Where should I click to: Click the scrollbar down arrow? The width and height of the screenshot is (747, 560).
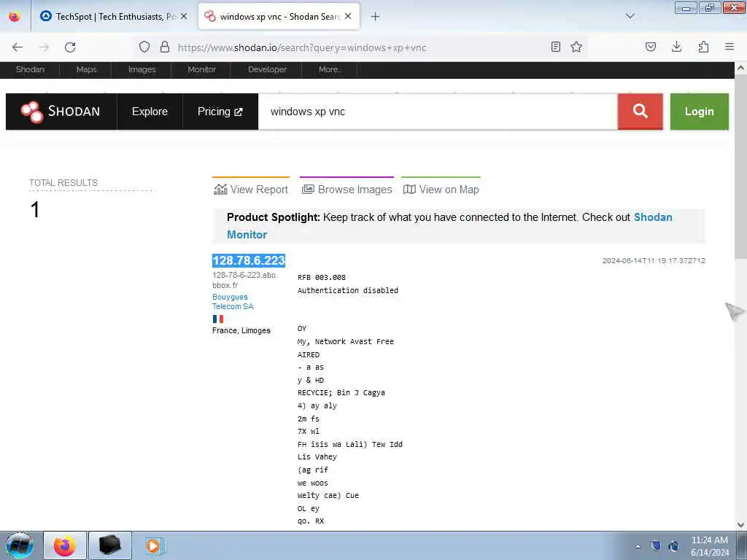(x=740, y=525)
